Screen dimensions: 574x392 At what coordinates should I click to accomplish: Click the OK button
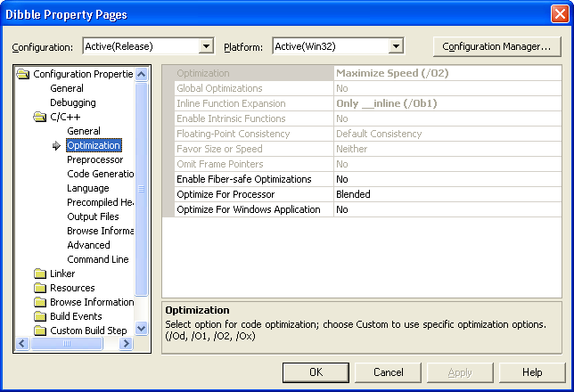tap(316, 372)
